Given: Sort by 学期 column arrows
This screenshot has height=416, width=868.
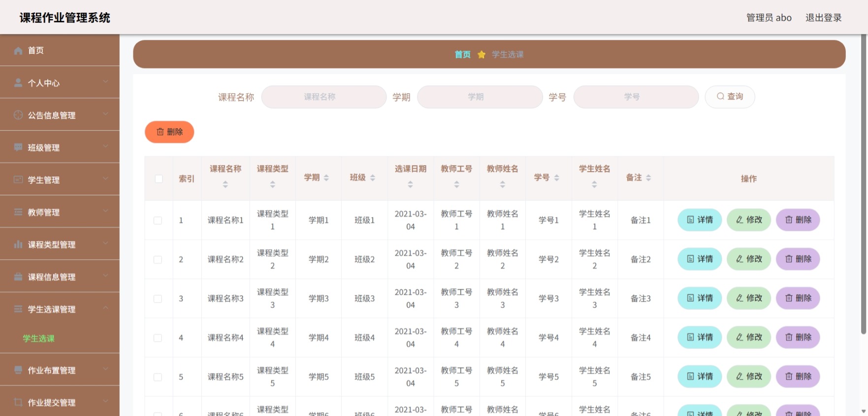Looking at the screenshot, I should (x=326, y=177).
